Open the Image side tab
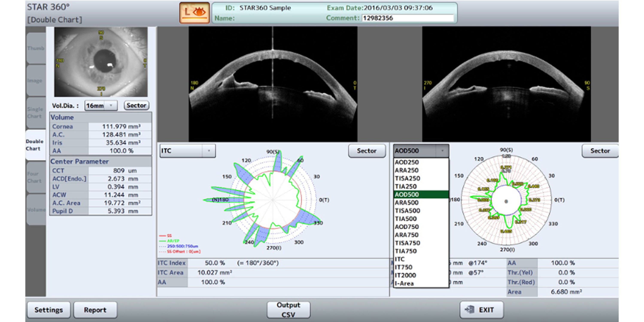644x322 pixels. [x=35, y=81]
